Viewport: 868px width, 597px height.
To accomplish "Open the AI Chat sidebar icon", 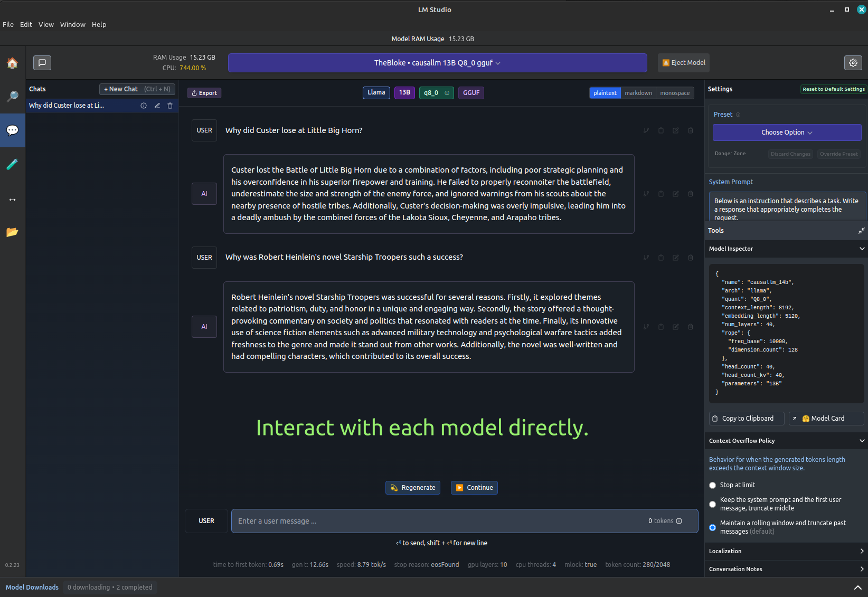I will 12,130.
